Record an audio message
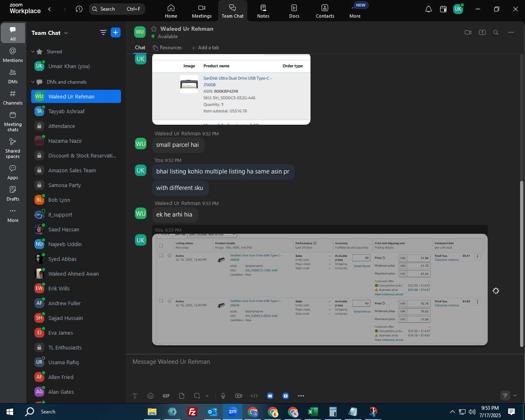This screenshot has width=525, height=420. 223,396
